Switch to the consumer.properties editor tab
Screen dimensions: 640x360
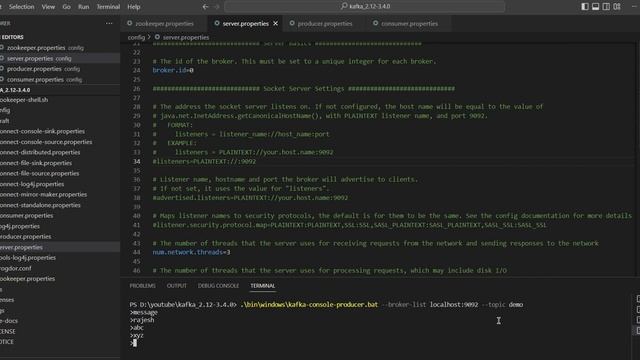[x=409, y=24]
